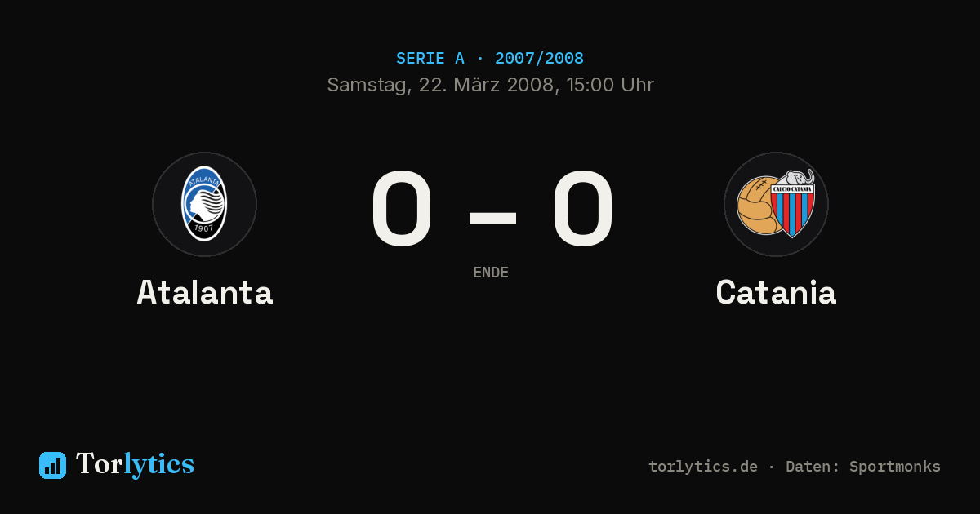
Task: Click the ENDE match status label
Action: coord(491,273)
